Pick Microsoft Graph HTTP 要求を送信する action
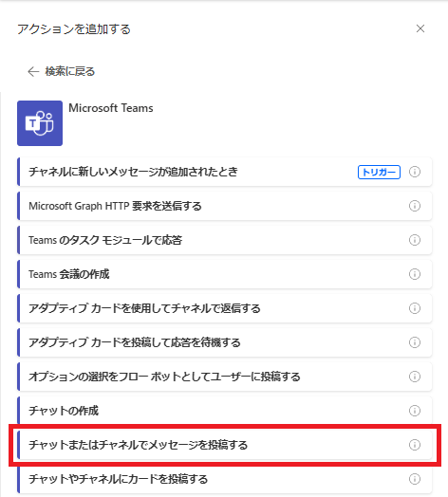Viewport: 448px width, 497px height. tap(225, 206)
